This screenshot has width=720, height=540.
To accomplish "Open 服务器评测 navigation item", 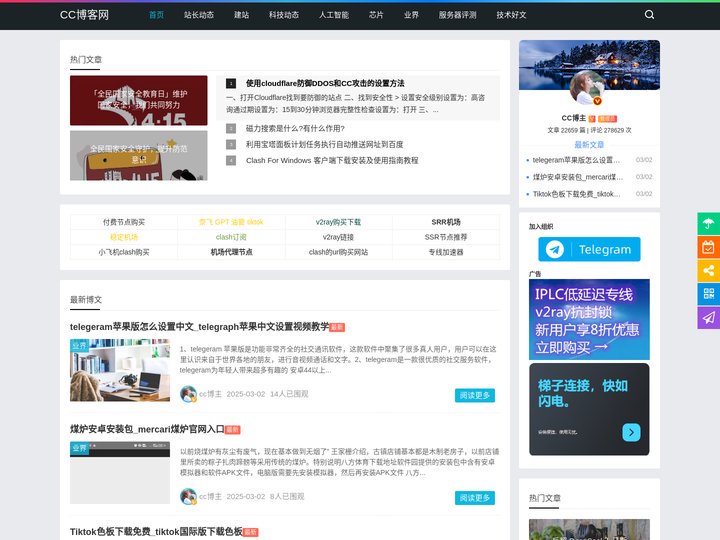I will pyautogui.click(x=457, y=15).
